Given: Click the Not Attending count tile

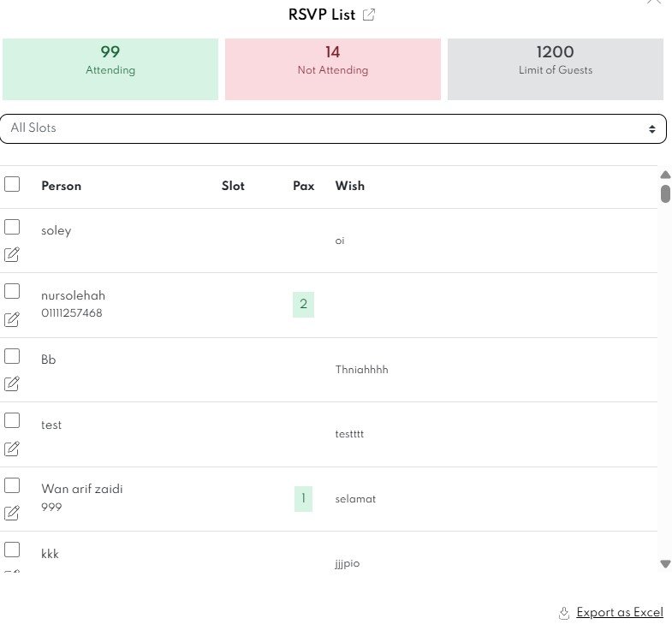Looking at the screenshot, I should pyautogui.click(x=333, y=69).
